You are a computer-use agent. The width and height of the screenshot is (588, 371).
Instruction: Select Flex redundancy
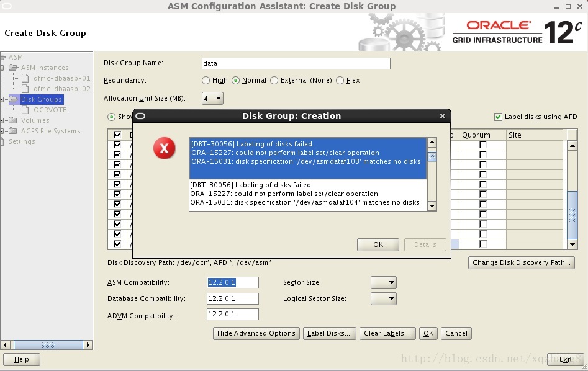click(340, 80)
